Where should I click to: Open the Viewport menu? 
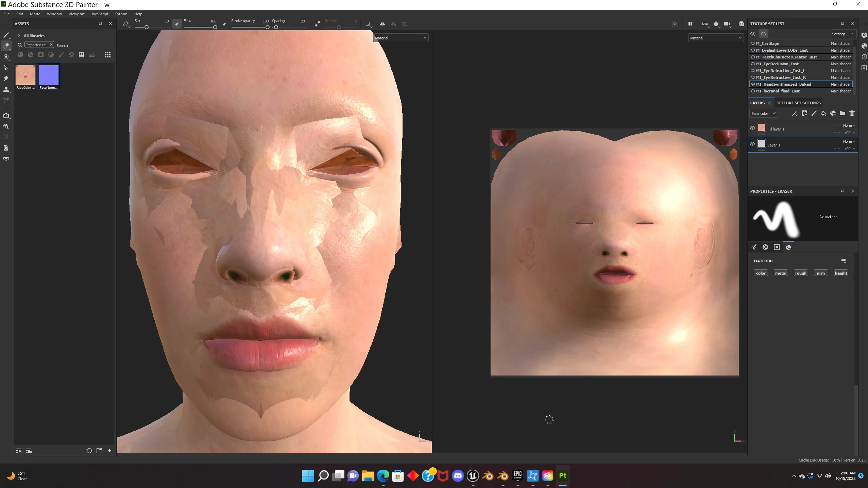click(76, 14)
